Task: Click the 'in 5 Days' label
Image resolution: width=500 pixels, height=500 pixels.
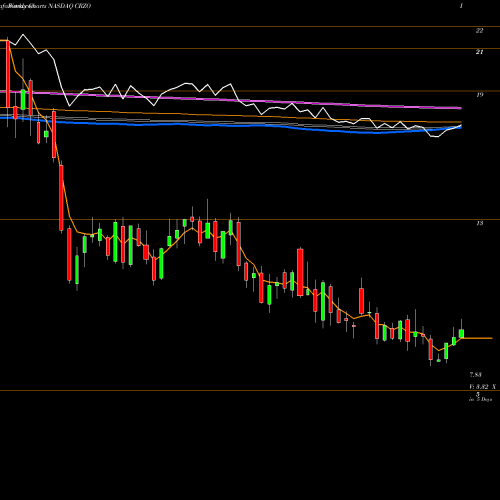Action: pos(480,399)
